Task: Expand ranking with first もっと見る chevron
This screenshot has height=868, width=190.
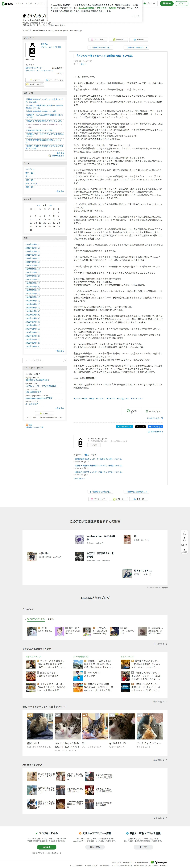Action: pos(160,644)
